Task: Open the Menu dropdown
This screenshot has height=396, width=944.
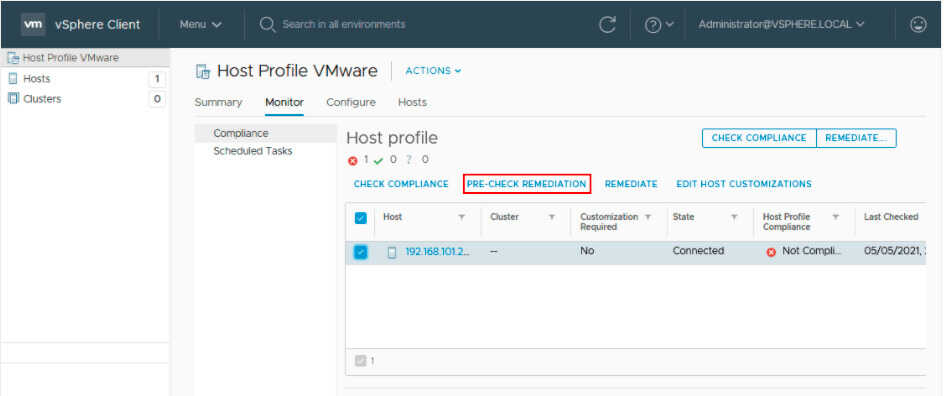Action: pos(200,25)
